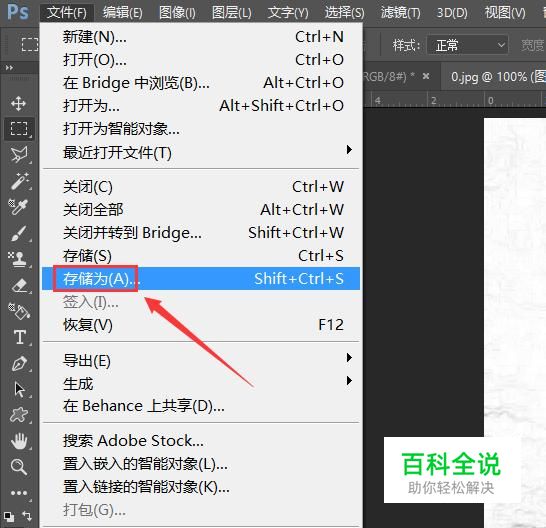
Task: Open the 编辑(E) menu
Action: coord(123,13)
